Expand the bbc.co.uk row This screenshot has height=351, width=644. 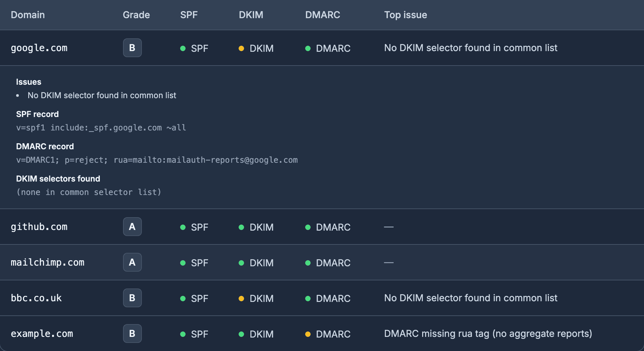pyautogui.click(x=322, y=298)
